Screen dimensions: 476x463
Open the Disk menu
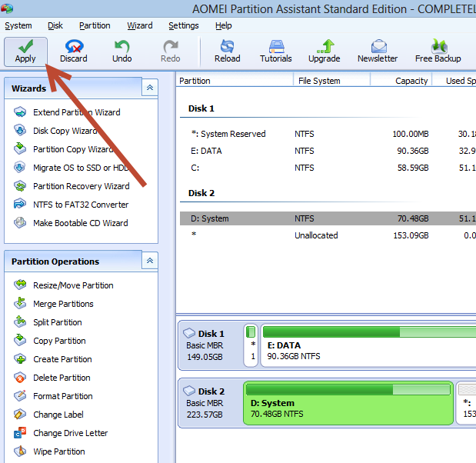pos(55,25)
